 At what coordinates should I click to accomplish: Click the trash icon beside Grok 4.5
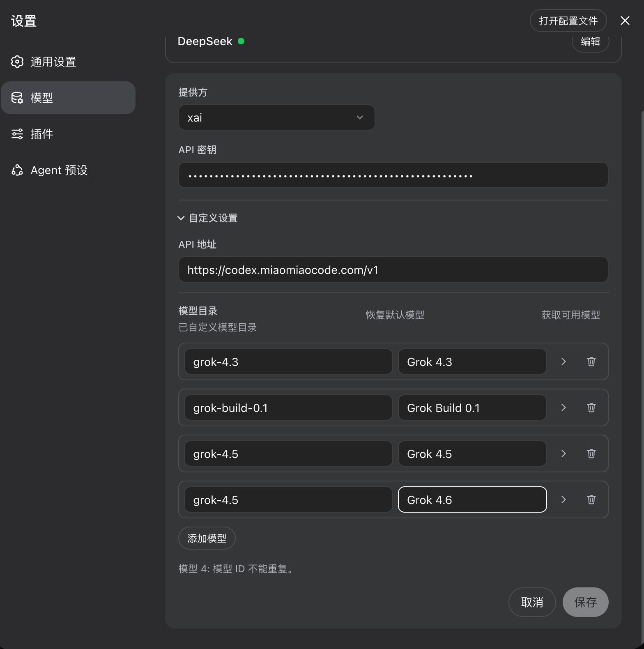[x=591, y=453]
